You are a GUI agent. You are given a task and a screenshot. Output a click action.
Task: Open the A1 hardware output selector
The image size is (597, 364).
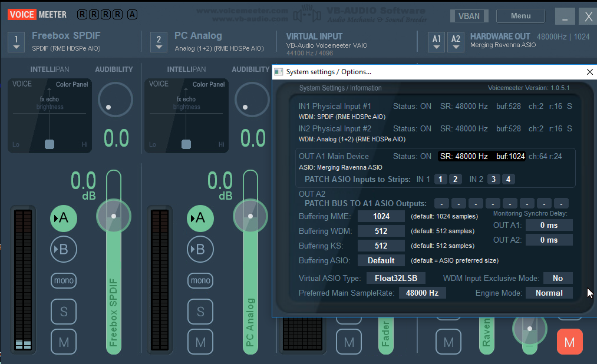[x=436, y=42]
